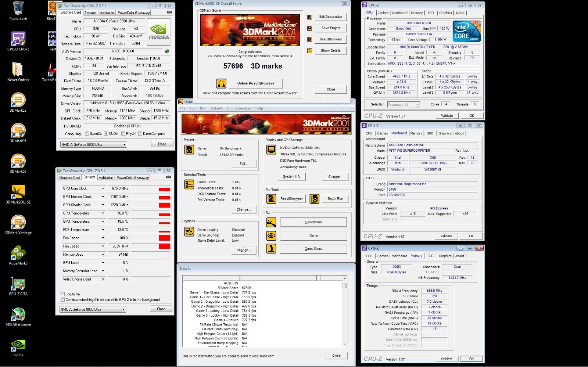Click the Benchmark button
The image size is (588, 367).
click(313, 222)
